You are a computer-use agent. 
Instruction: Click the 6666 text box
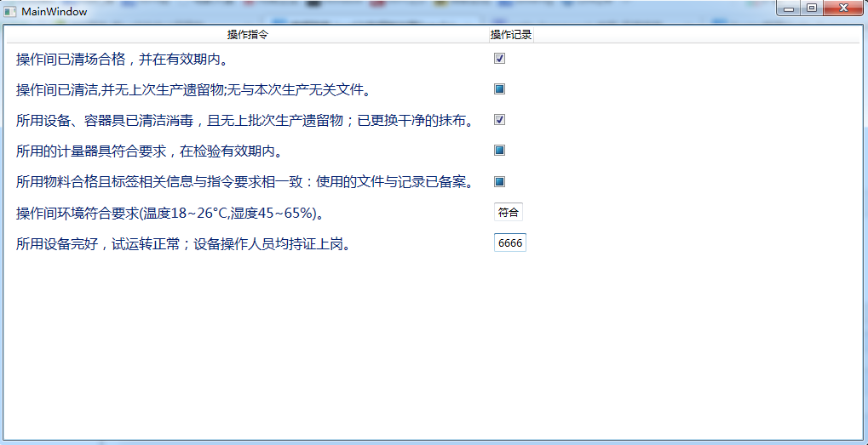click(510, 242)
